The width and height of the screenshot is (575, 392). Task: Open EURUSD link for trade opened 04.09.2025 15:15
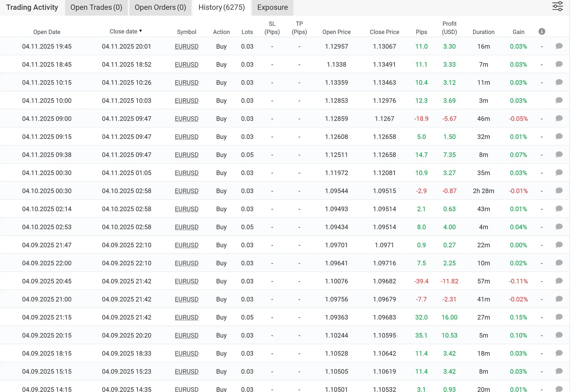(186, 371)
